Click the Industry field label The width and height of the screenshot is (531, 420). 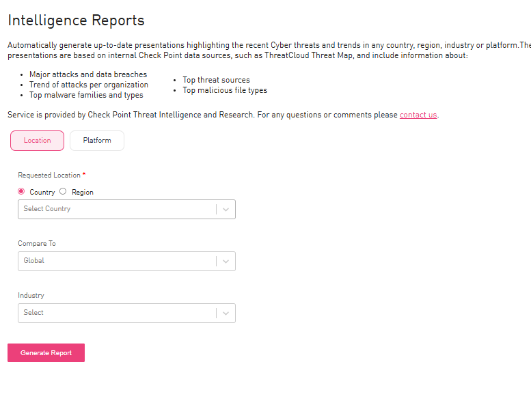point(31,296)
